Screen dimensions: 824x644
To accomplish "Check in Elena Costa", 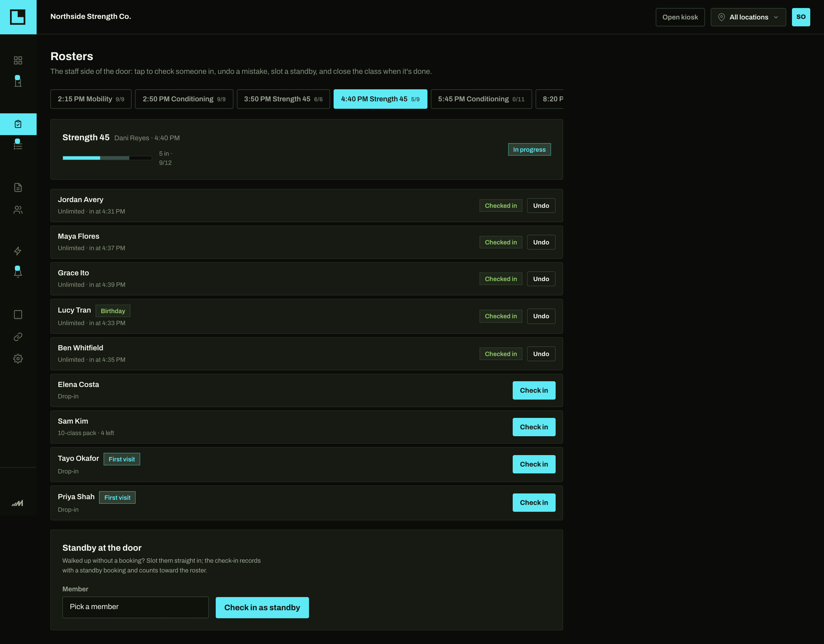I will pos(534,390).
